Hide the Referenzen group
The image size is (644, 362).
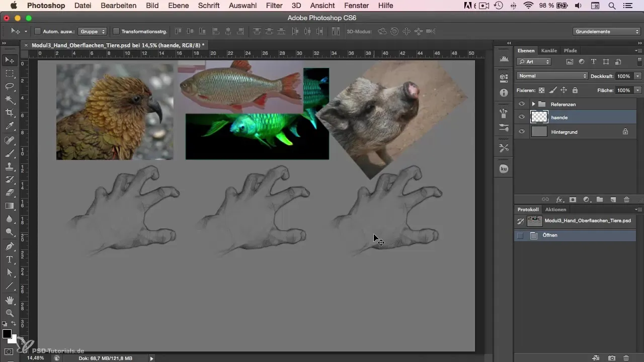[522, 104]
